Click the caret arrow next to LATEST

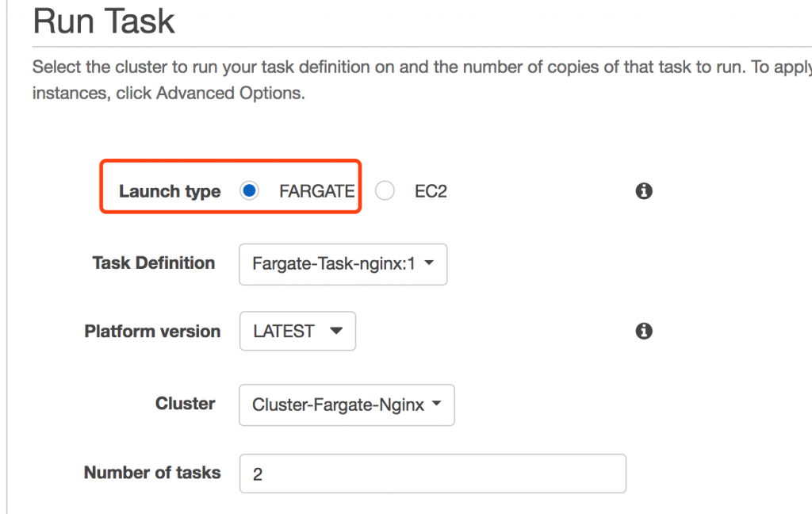click(x=335, y=331)
